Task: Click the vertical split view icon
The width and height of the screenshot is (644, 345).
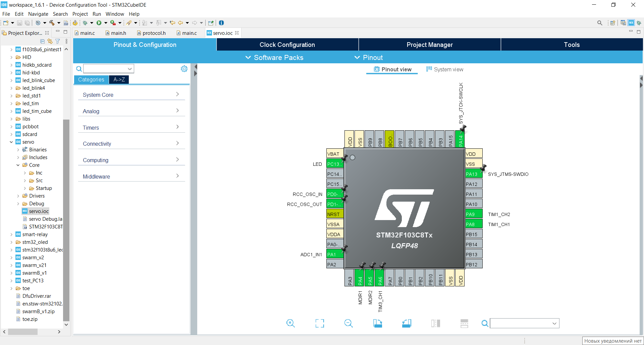Action: pyautogui.click(x=435, y=323)
